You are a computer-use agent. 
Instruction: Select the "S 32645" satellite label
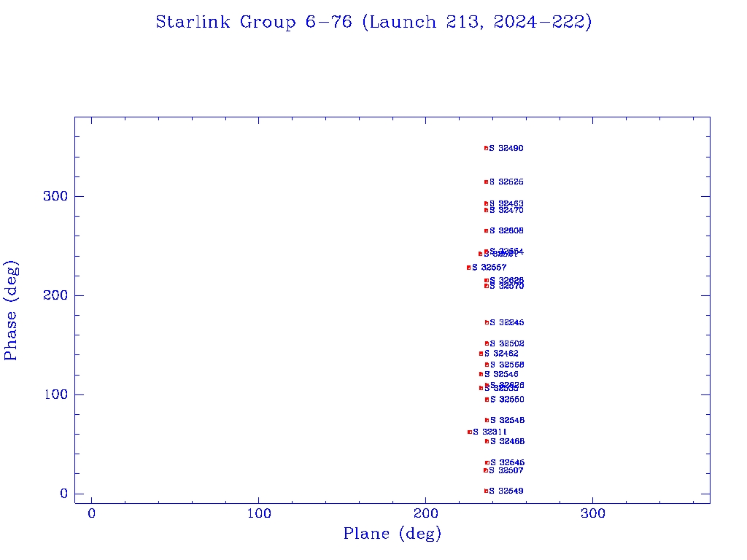coord(508,463)
